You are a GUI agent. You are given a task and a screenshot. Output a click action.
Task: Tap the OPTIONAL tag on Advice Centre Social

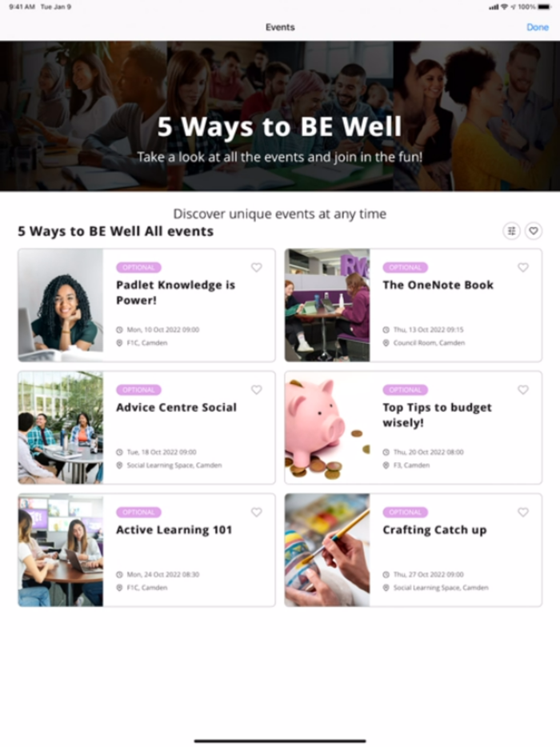(138, 390)
